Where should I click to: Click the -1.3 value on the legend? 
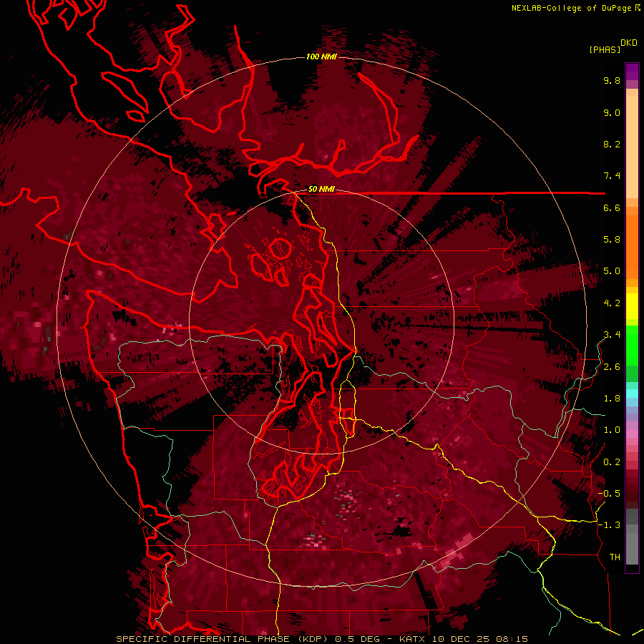(x=609, y=525)
